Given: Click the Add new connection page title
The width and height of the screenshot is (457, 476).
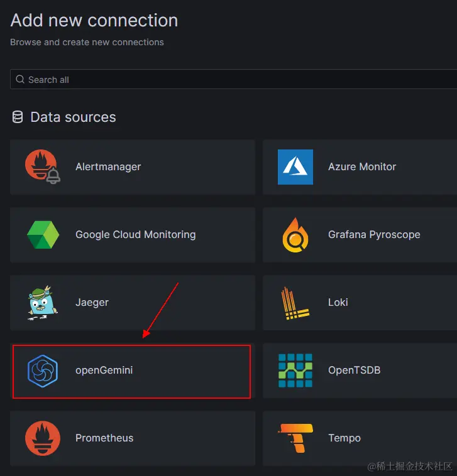Looking at the screenshot, I should [x=94, y=21].
